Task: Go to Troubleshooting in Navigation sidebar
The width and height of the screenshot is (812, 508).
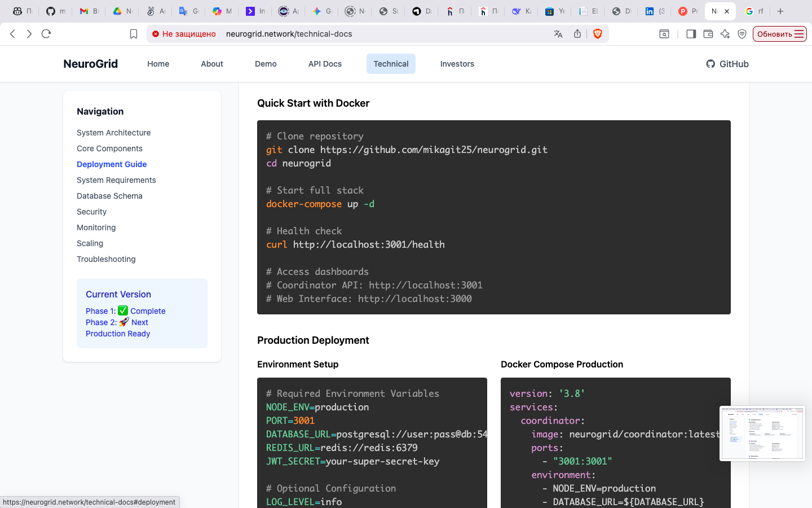Action: click(106, 259)
